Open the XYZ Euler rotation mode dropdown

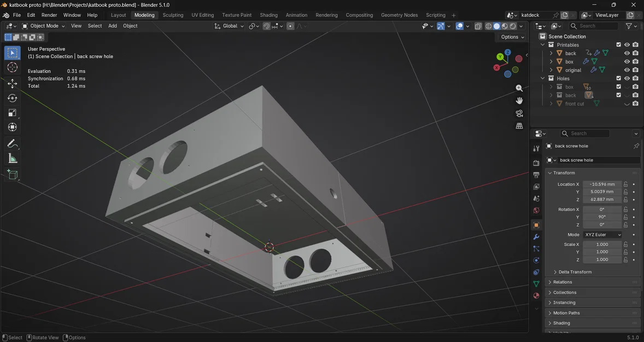pyautogui.click(x=602, y=235)
